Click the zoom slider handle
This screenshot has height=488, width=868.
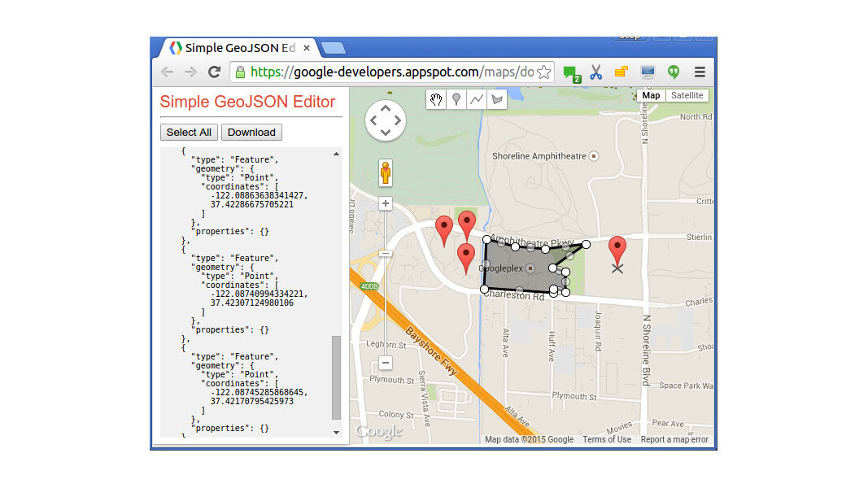click(x=386, y=253)
